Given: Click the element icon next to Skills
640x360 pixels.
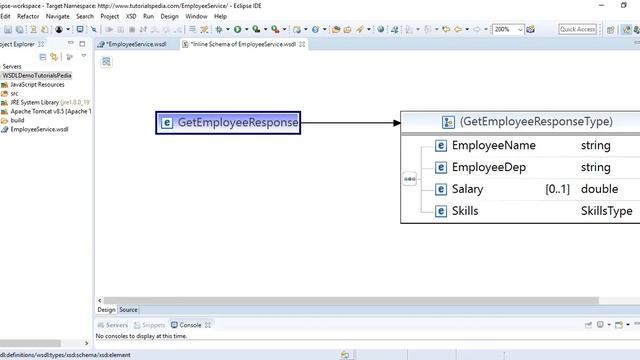Looking at the screenshot, I should (x=441, y=211).
